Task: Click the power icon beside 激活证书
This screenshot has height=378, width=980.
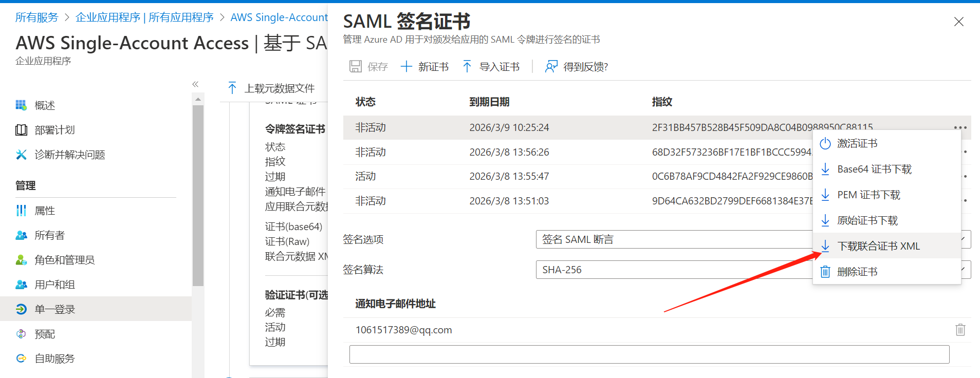Action: tap(825, 143)
